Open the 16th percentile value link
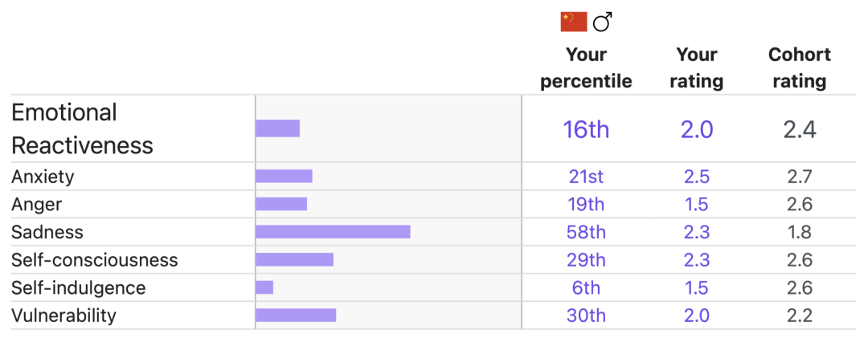The image size is (868, 346). (x=586, y=130)
